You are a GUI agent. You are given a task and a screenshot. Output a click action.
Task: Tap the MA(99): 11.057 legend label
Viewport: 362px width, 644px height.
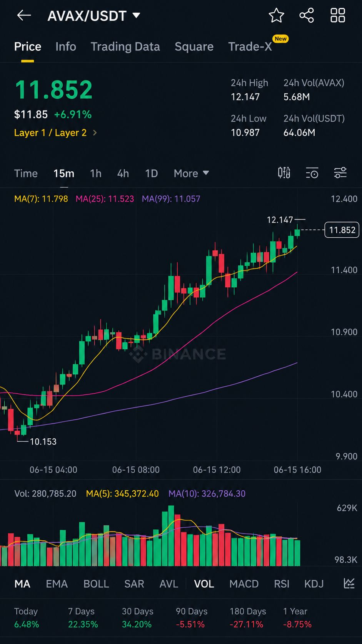(x=171, y=199)
